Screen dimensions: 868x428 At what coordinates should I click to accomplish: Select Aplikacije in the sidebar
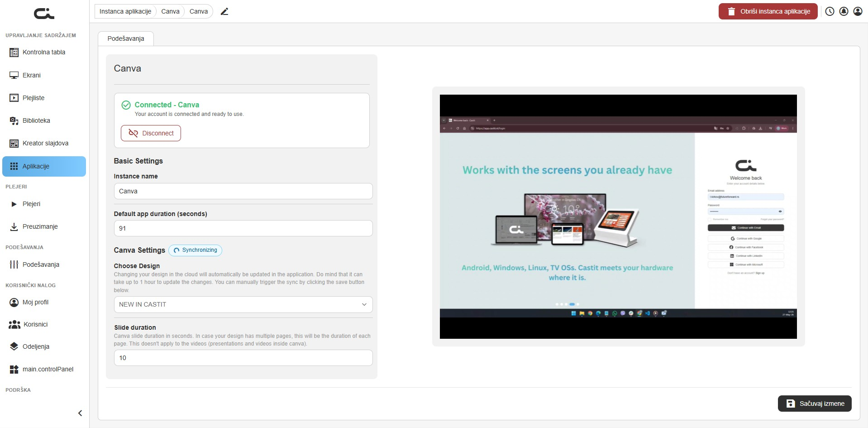pos(44,166)
